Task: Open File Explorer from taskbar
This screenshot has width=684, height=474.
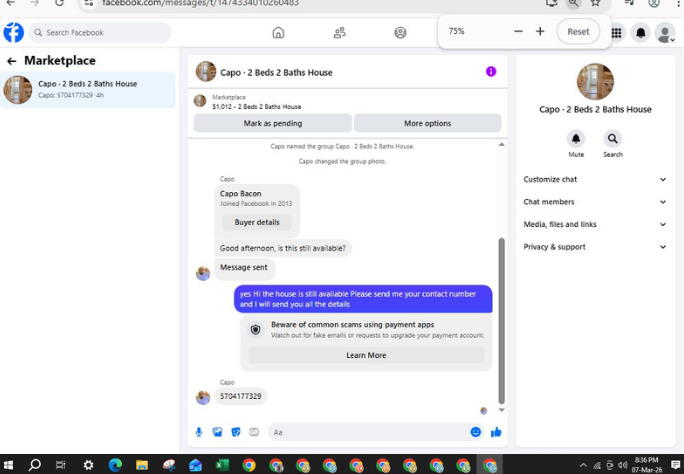Action: pyautogui.click(x=142, y=465)
